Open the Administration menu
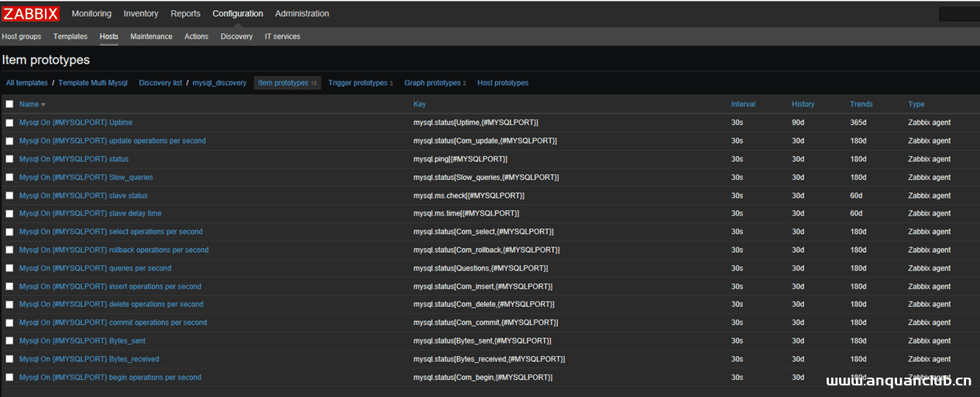The image size is (980, 397). 302,14
